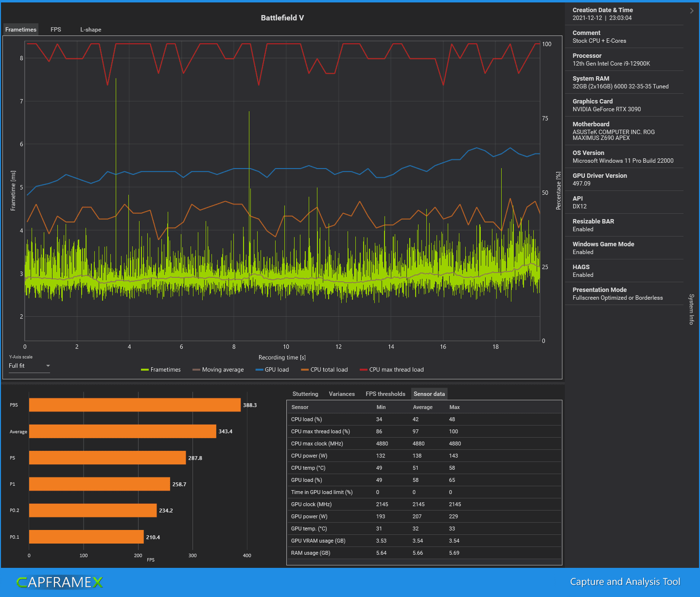Click the P0.1 bar showing 210.4
This screenshot has height=597, width=700.
coord(87,537)
